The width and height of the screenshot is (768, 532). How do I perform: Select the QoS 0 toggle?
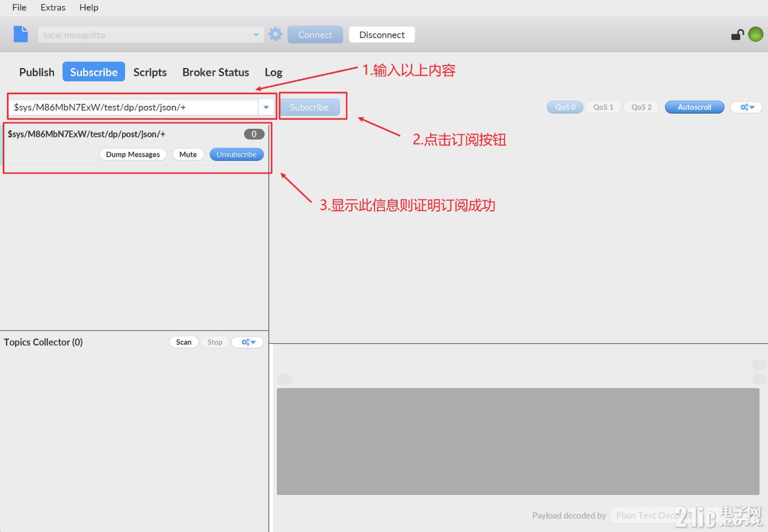[x=565, y=107]
